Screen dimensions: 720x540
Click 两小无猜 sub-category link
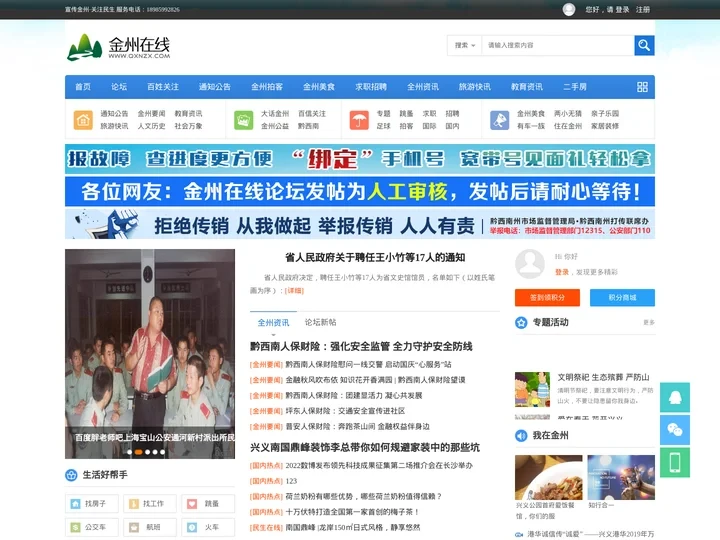pyautogui.click(x=568, y=113)
